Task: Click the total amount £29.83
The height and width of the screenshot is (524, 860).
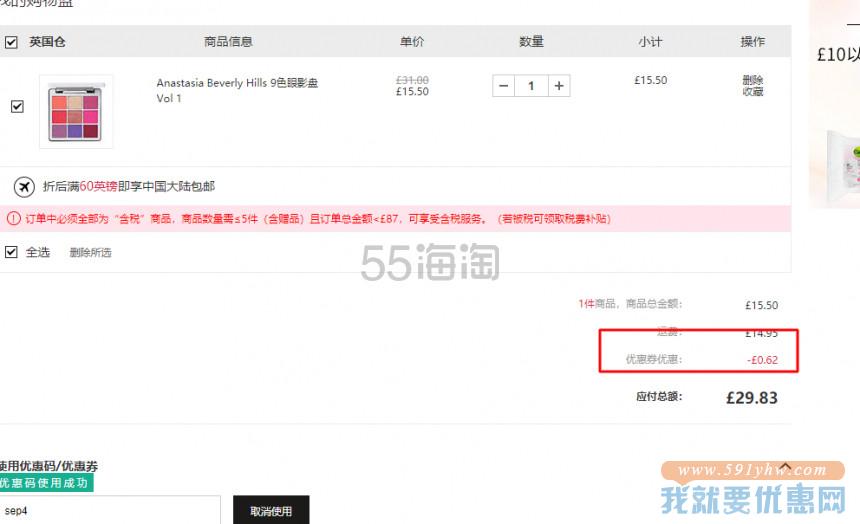Action: [751, 398]
